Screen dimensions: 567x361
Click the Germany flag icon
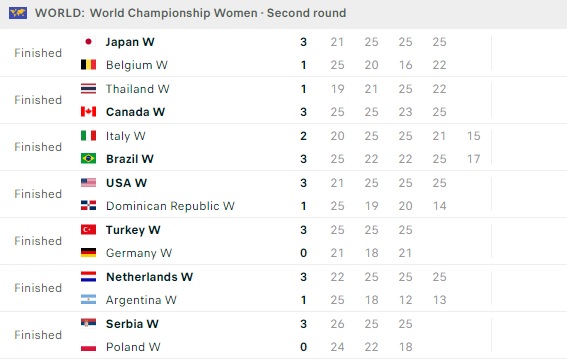[x=88, y=253]
